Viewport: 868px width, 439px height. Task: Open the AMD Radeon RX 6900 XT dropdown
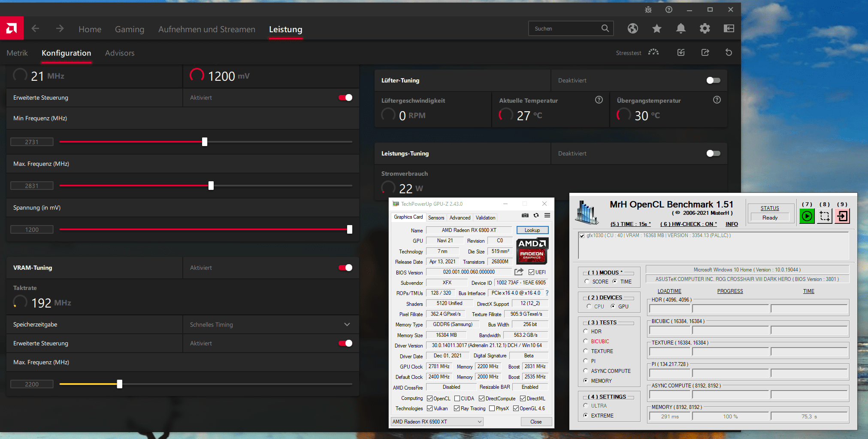tap(437, 422)
